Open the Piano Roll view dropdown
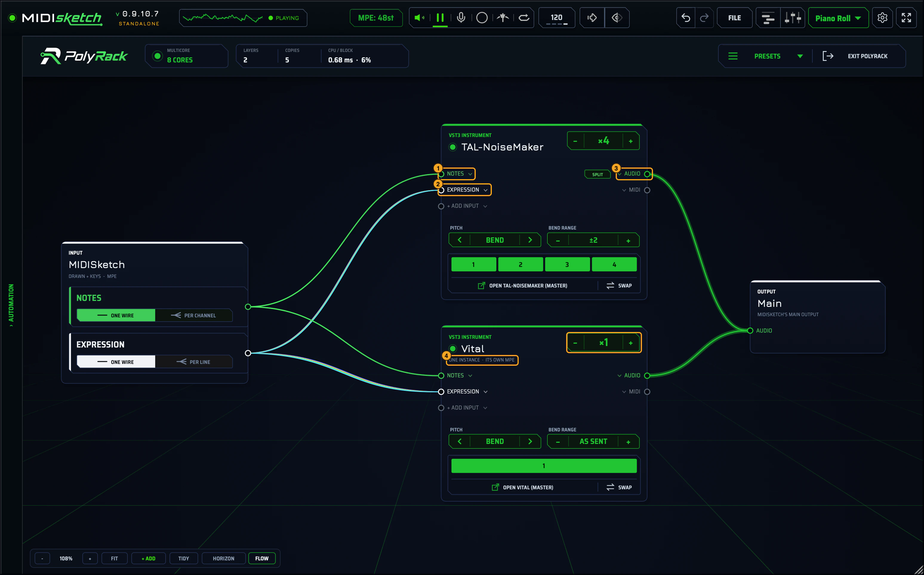 tap(838, 18)
